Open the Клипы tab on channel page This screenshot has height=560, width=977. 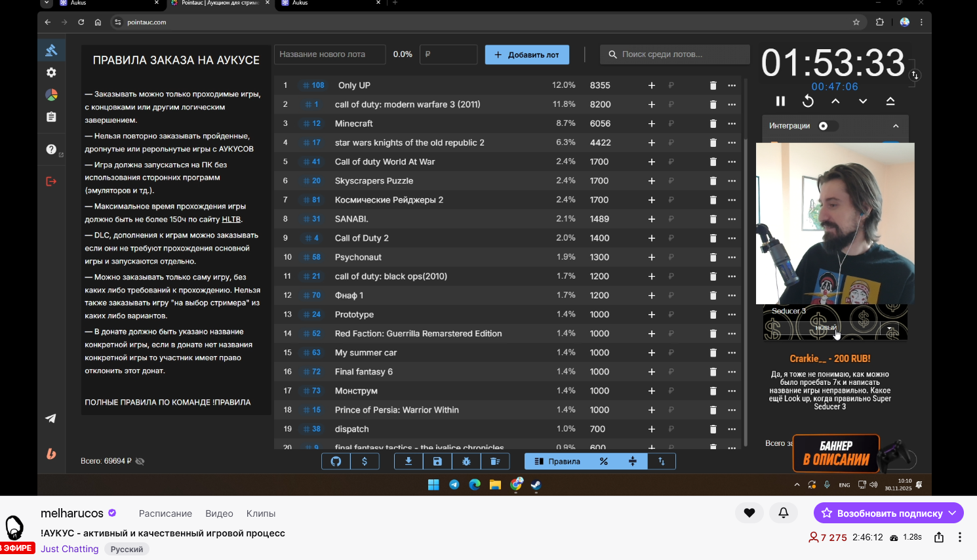261,513
